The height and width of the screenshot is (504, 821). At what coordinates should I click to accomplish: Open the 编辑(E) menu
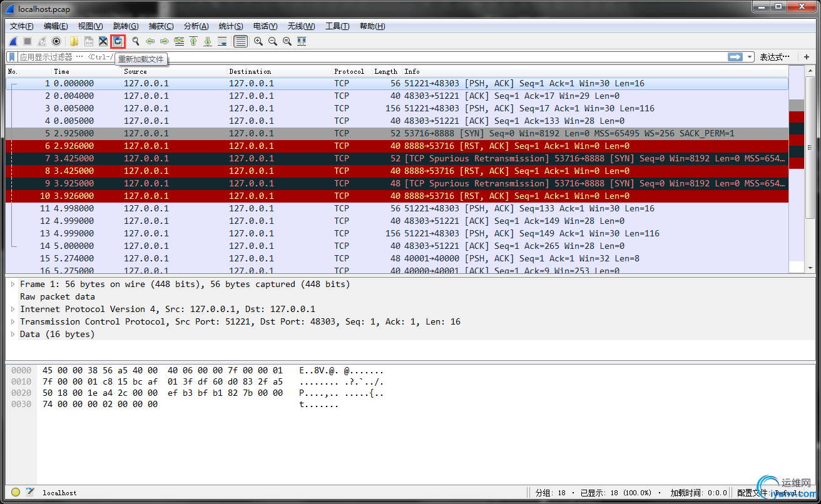coord(56,26)
